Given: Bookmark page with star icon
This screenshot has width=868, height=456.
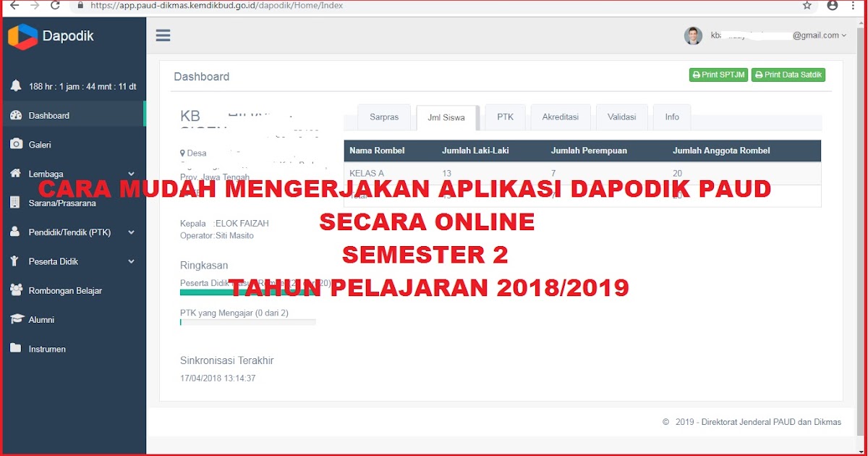Looking at the screenshot, I should 807,5.
